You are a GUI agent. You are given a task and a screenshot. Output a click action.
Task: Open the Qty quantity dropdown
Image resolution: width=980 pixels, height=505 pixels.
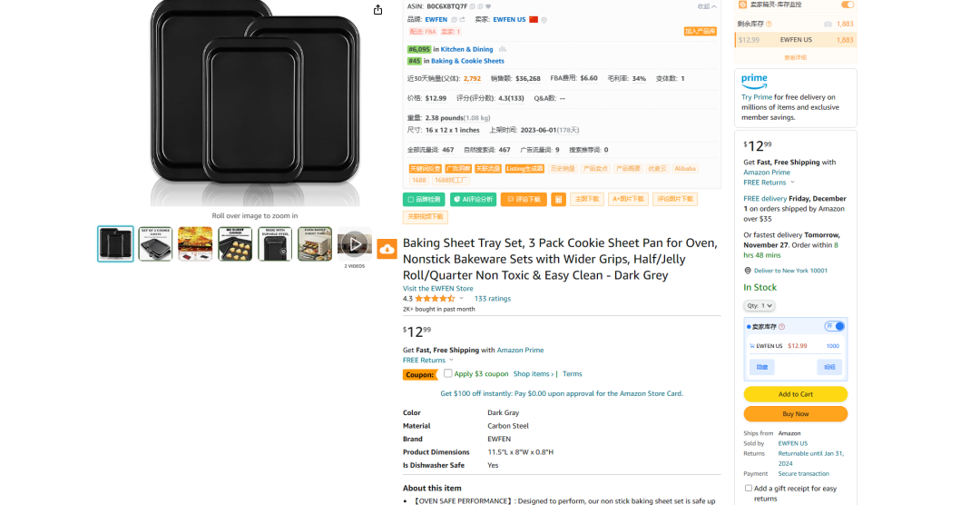[x=759, y=305]
